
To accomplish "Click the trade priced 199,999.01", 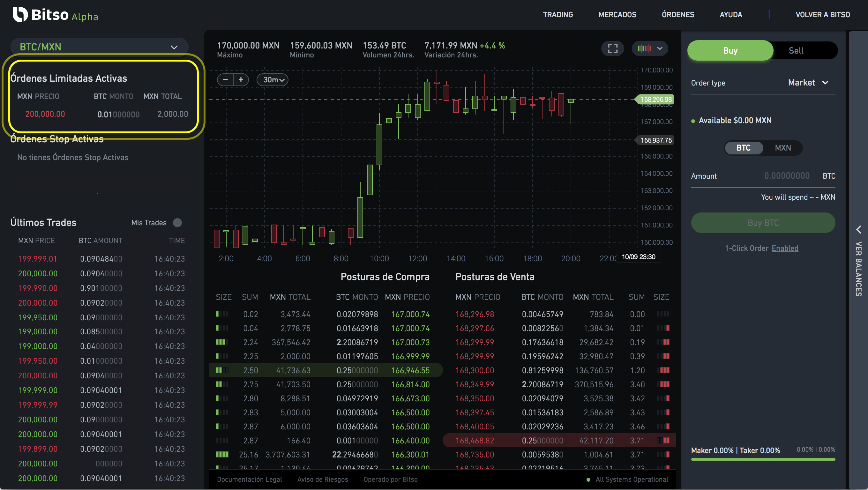I will click(101, 259).
